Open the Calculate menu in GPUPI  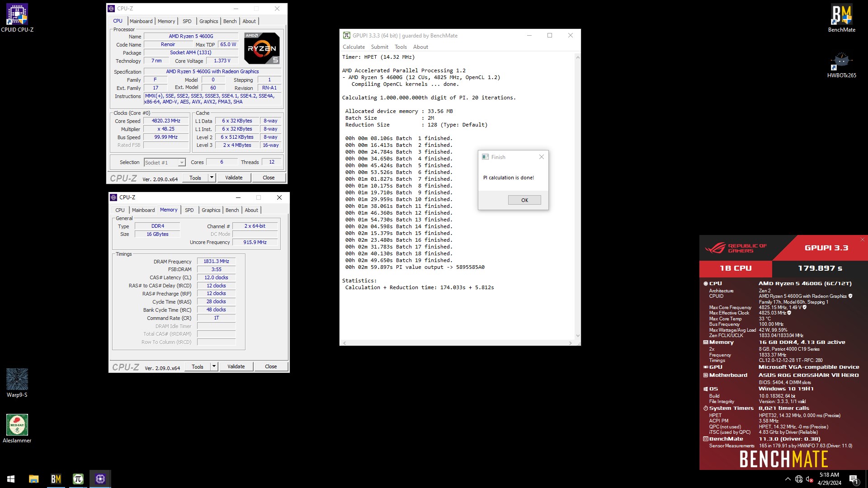354,47
